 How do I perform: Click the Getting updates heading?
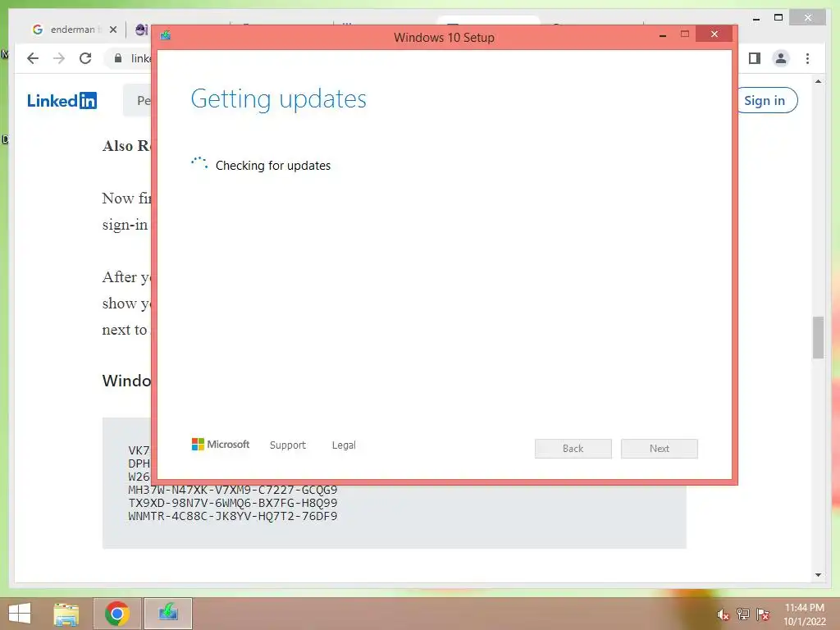[x=279, y=99]
